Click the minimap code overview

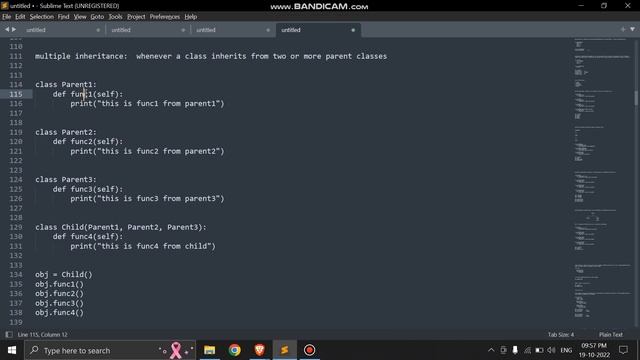603,178
